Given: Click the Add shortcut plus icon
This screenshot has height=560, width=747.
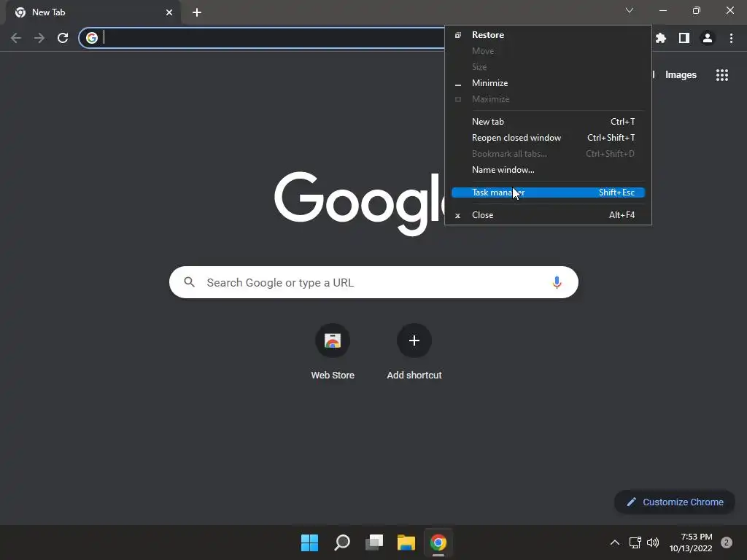Looking at the screenshot, I should click(414, 341).
